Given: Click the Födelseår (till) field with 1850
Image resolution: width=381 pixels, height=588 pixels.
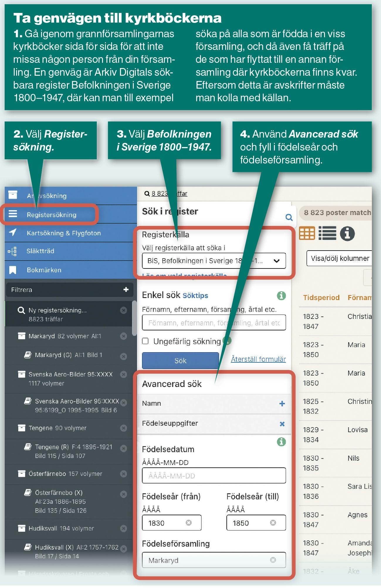Looking at the screenshot, I should click(x=256, y=523).
